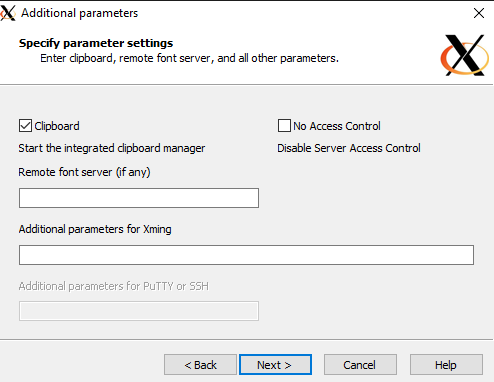Click the large Xming logo in the header
Image resolution: width=494 pixels, height=382 pixels.
coord(465,55)
